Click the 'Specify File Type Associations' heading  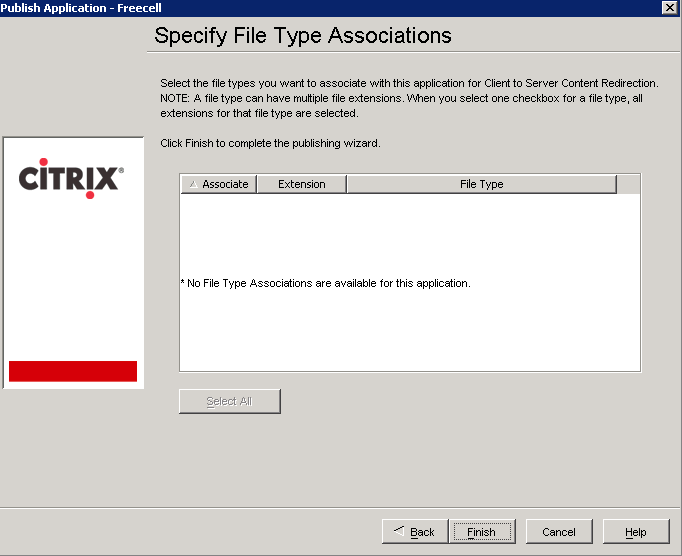coord(303,35)
